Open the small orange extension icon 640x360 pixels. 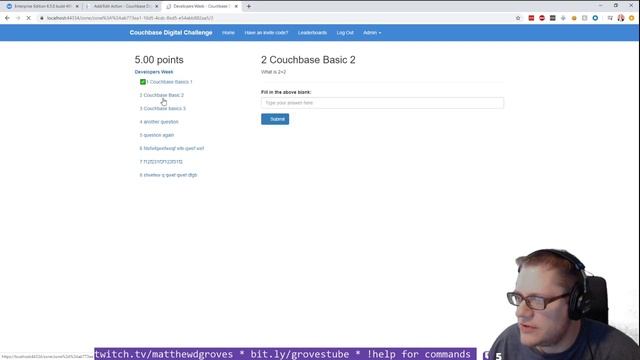574,18
